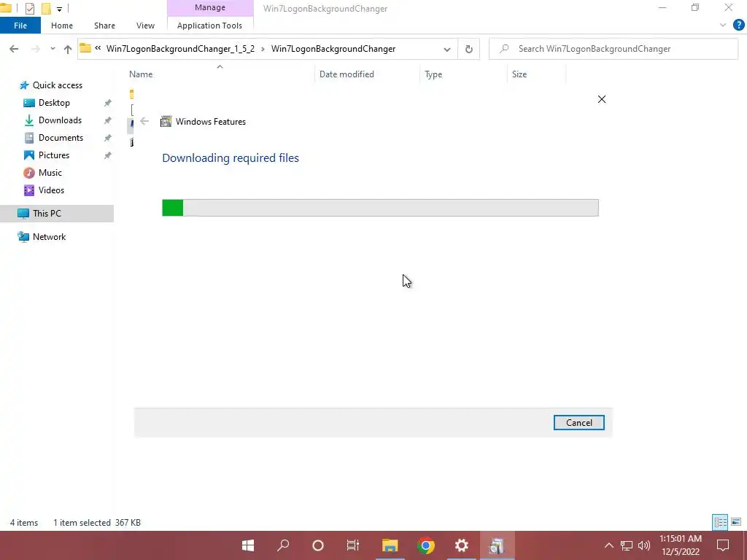
Task: Select Network in navigation pane
Action: [49, 237]
